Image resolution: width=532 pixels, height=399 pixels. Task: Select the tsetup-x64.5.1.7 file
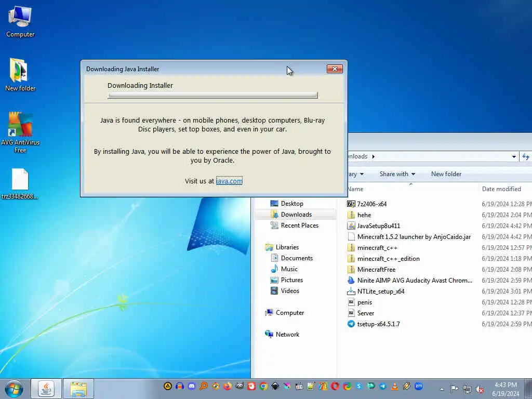(374, 324)
